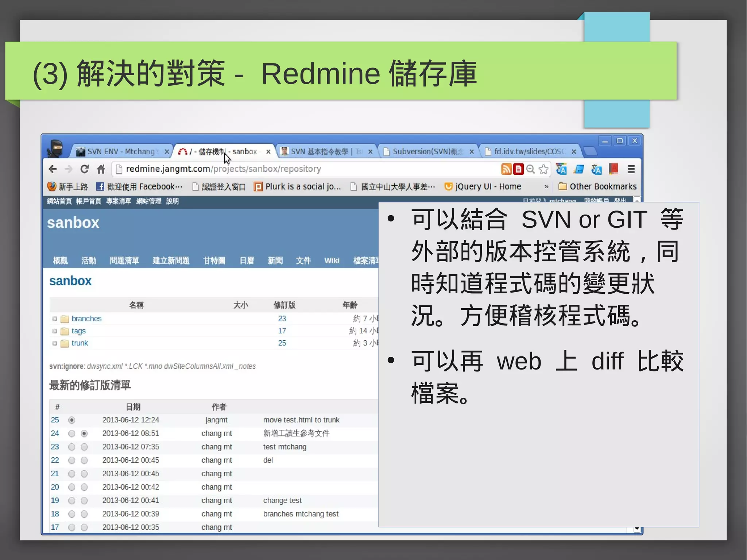
Task: Open the branches folder icon
Action: point(65,319)
